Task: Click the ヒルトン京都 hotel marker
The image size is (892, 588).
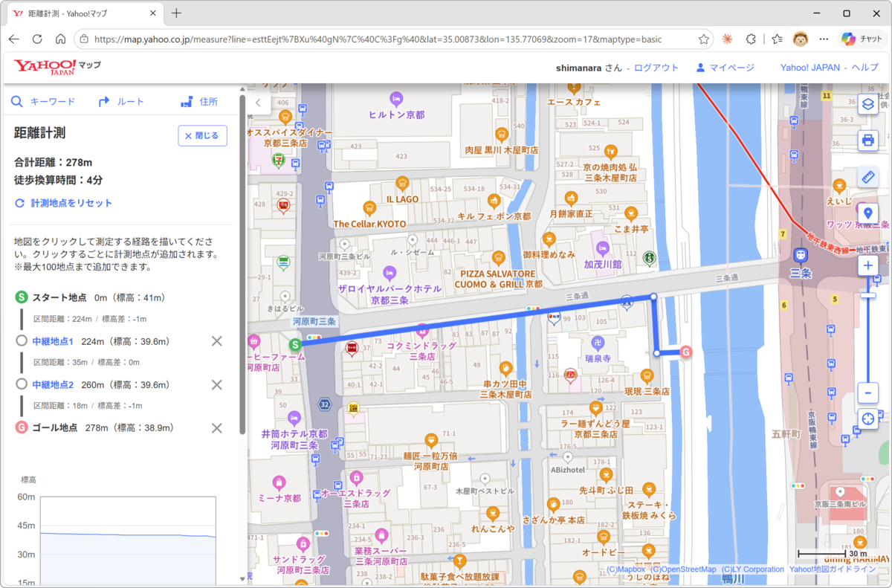Action: click(397, 98)
